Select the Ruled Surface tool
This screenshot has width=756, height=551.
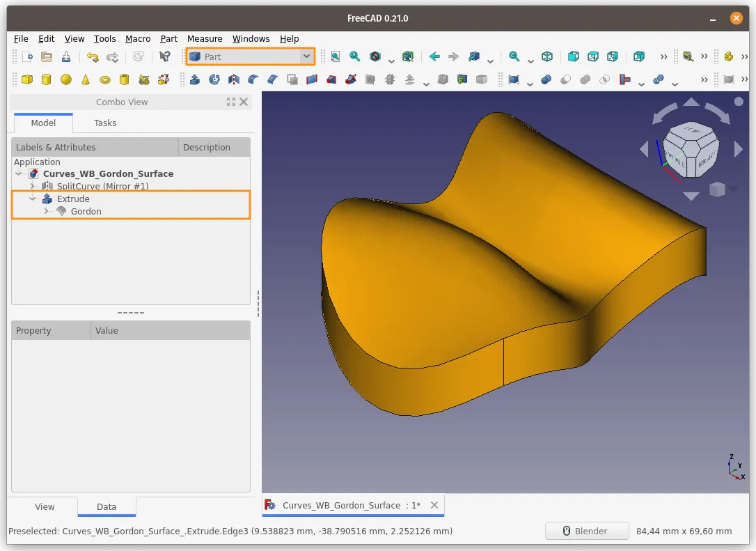[x=312, y=79]
